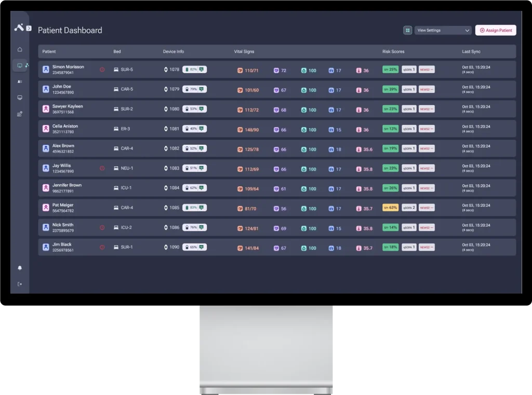Click the notifications bell icon
The width and height of the screenshot is (532, 395).
pyautogui.click(x=20, y=268)
